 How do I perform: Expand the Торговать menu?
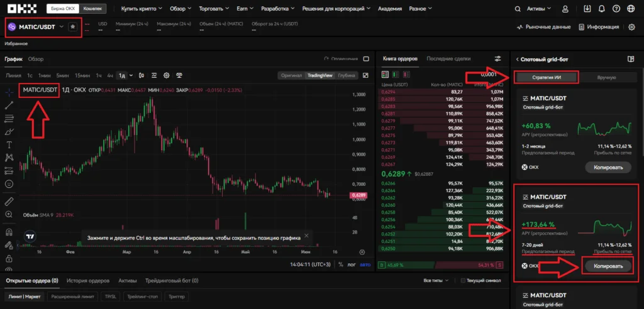pos(214,8)
